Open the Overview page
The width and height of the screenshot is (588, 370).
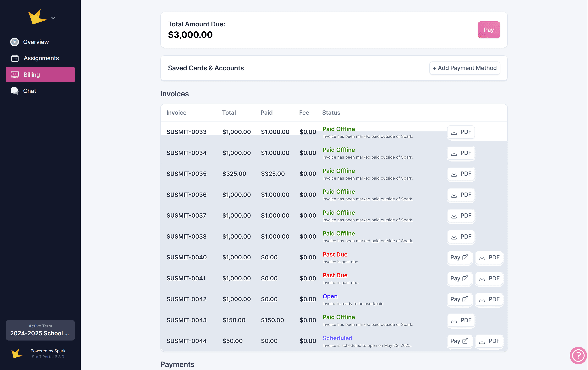(x=36, y=42)
